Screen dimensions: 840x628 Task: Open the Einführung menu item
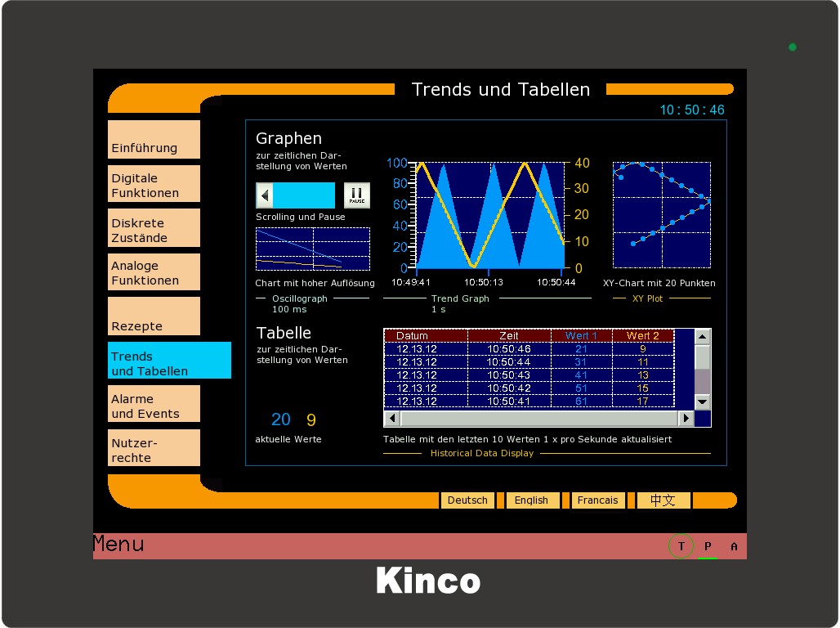154,140
